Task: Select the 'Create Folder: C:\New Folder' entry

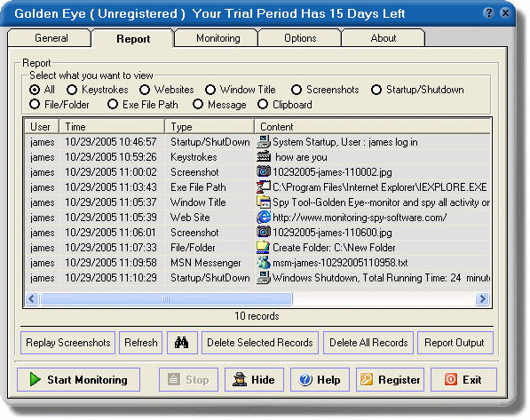Action: 334,248
